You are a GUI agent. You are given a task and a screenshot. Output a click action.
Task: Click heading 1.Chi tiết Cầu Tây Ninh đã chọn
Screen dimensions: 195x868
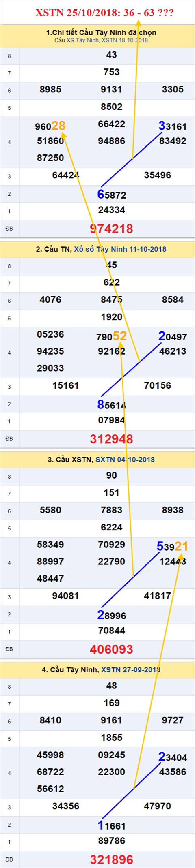tap(101, 32)
